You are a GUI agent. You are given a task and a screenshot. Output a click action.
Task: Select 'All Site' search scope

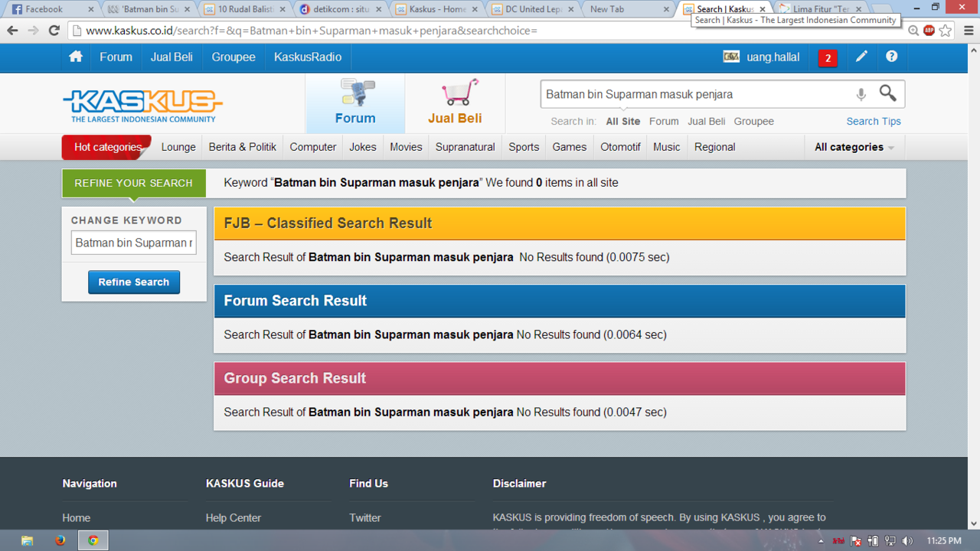point(623,121)
